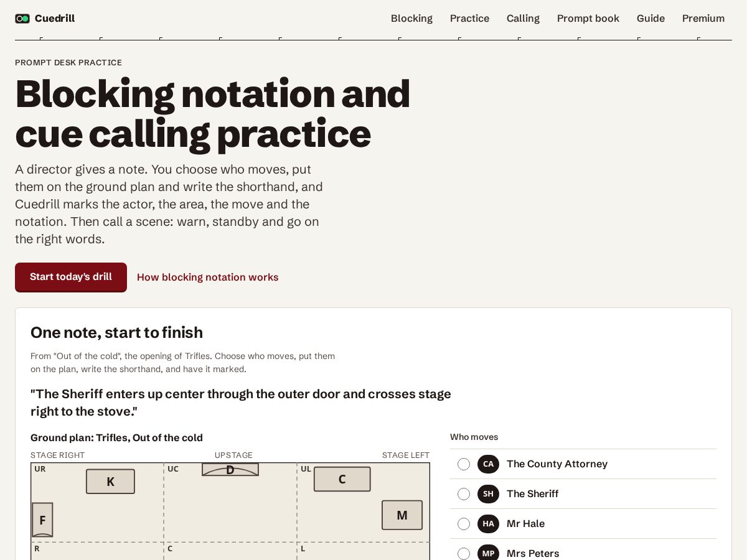Read how blocking notation works
The image size is (747, 560).
[208, 278]
